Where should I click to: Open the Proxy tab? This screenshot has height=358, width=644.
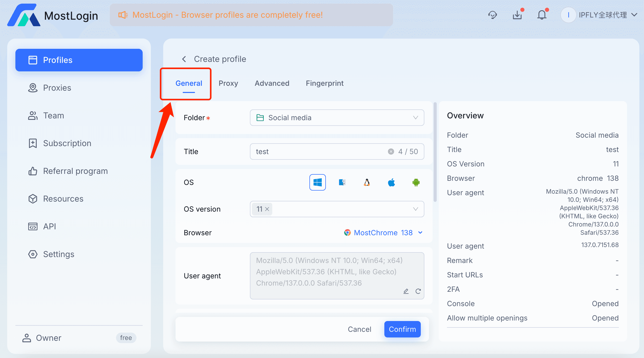[x=228, y=83]
